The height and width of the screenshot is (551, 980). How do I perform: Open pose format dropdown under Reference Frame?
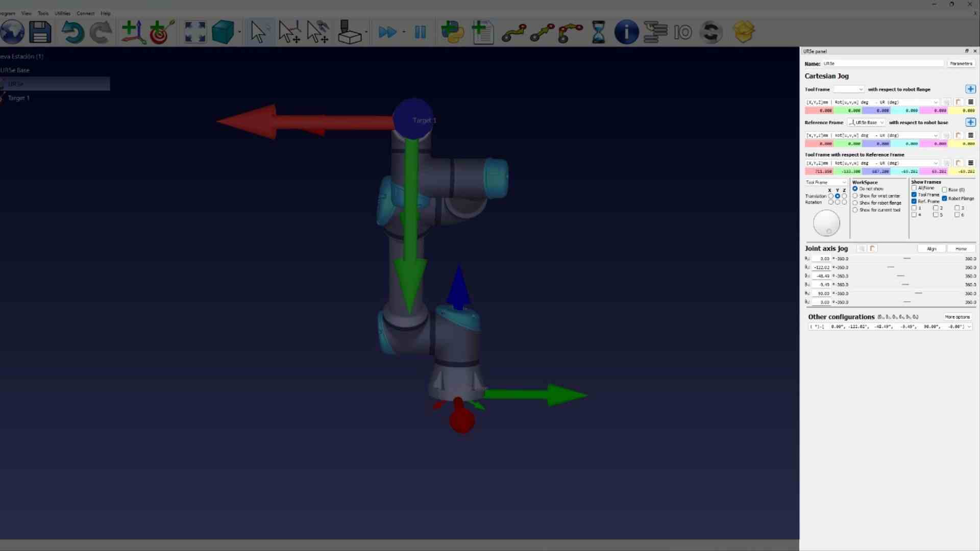[872, 135]
